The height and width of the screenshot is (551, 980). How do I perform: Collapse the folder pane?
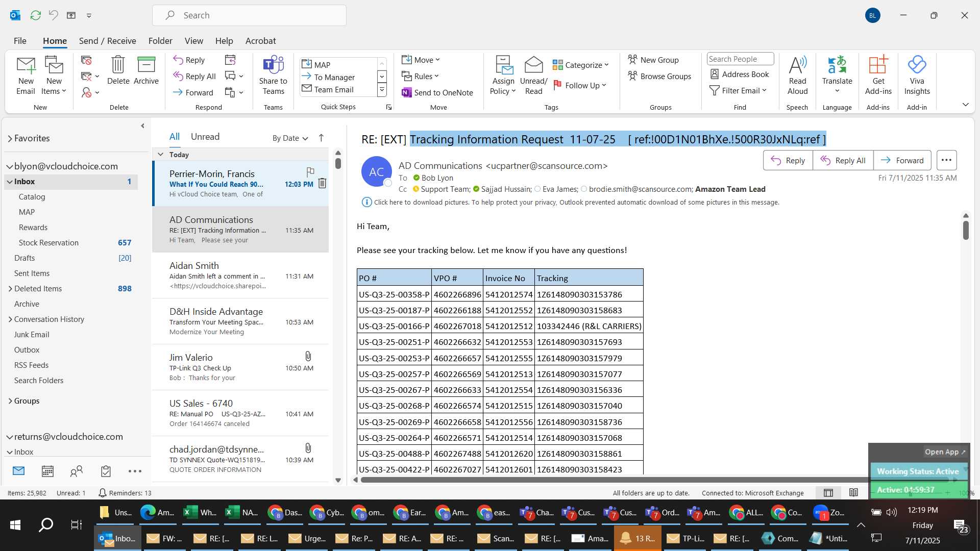click(x=142, y=126)
